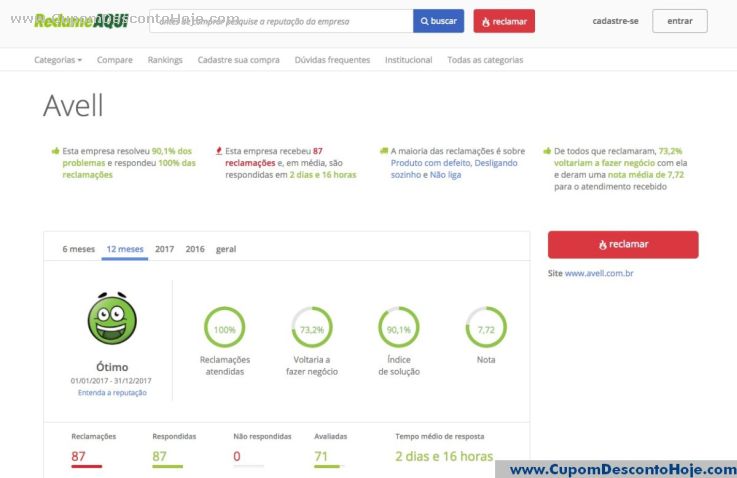The height and width of the screenshot is (478, 737).
Task: Click the 7,72 Nota circle gauge
Action: [486, 327]
